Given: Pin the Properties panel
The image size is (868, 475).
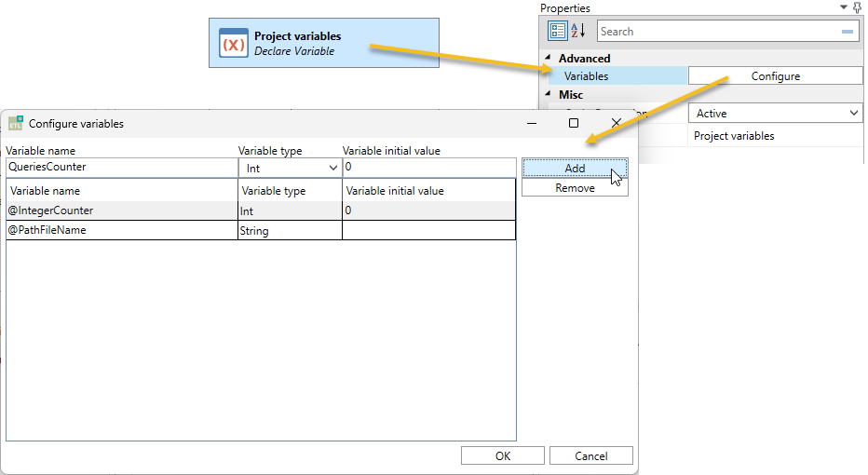Looking at the screenshot, I should click(x=858, y=7).
